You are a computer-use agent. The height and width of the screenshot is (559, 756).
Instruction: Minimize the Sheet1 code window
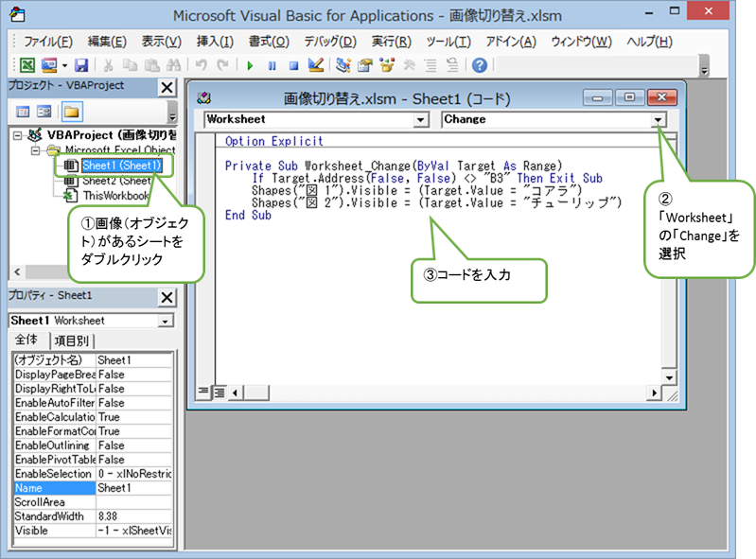(x=597, y=97)
